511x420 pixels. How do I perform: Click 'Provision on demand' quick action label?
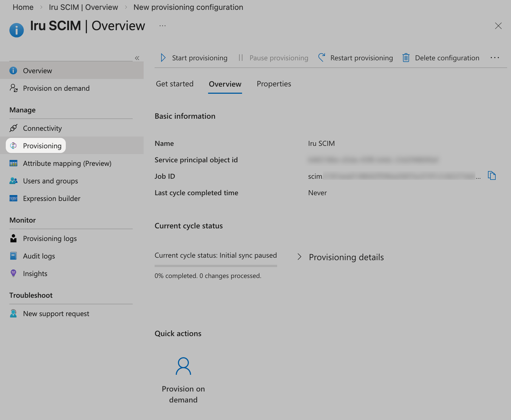click(x=183, y=394)
